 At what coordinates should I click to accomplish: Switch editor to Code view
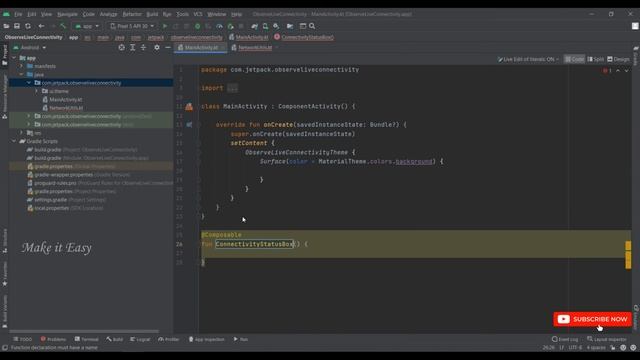[x=574, y=59]
